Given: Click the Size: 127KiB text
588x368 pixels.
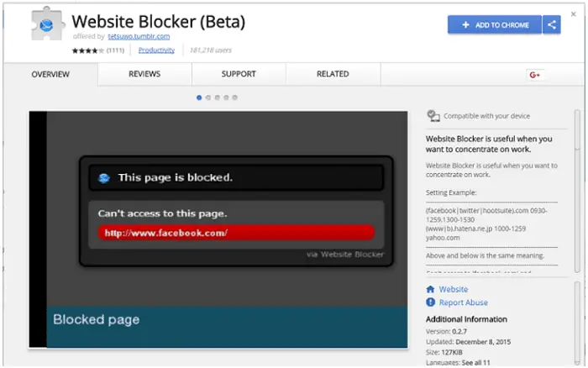Looking at the screenshot, I should click(x=444, y=352).
